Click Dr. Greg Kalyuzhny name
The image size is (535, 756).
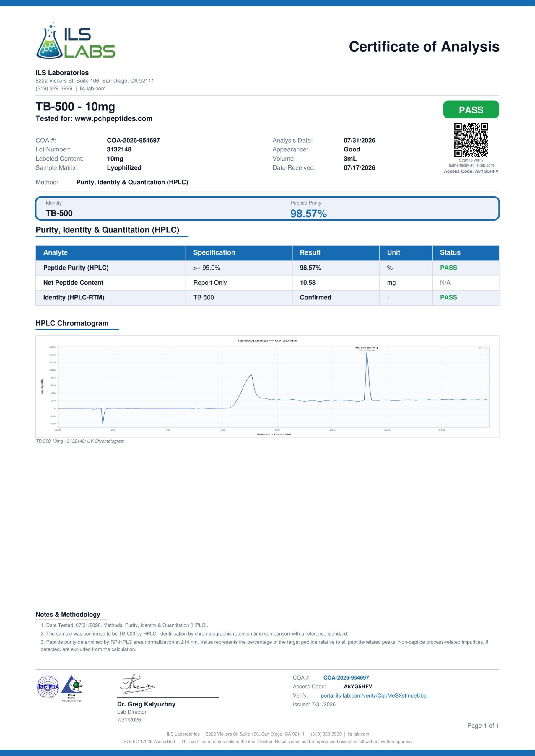pos(146,704)
